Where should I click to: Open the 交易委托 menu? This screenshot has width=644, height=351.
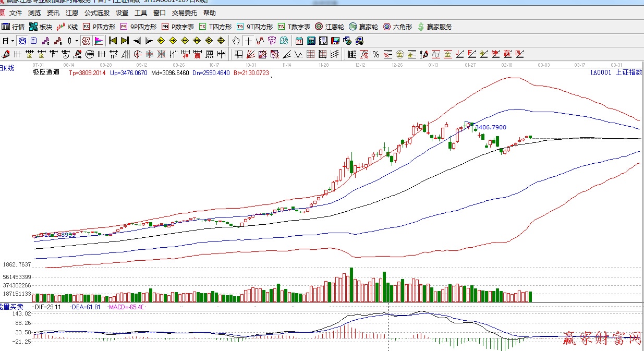click(185, 13)
